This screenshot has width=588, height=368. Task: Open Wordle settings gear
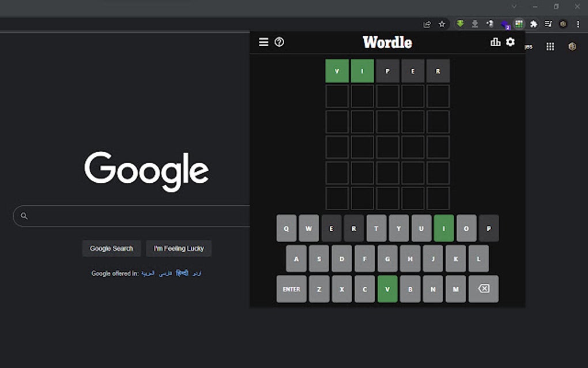(510, 42)
